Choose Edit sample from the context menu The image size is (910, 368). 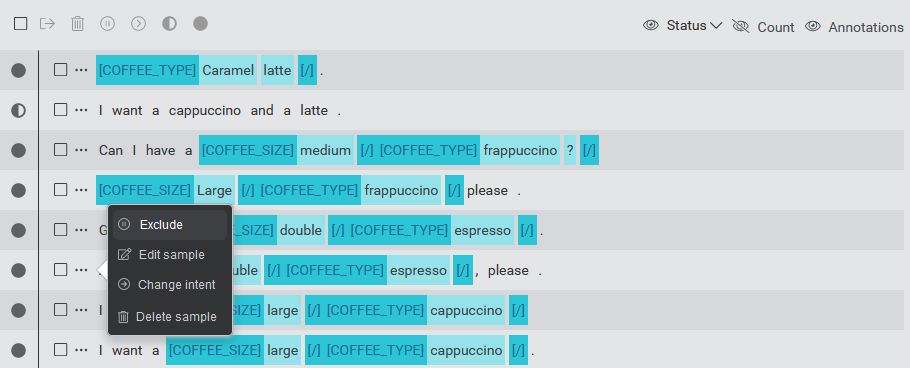click(x=169, y=255)
